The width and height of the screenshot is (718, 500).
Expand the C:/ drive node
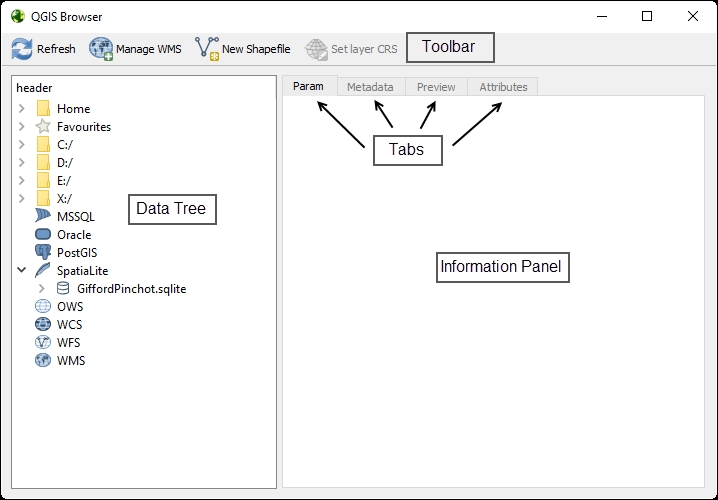tap(22, 145)
